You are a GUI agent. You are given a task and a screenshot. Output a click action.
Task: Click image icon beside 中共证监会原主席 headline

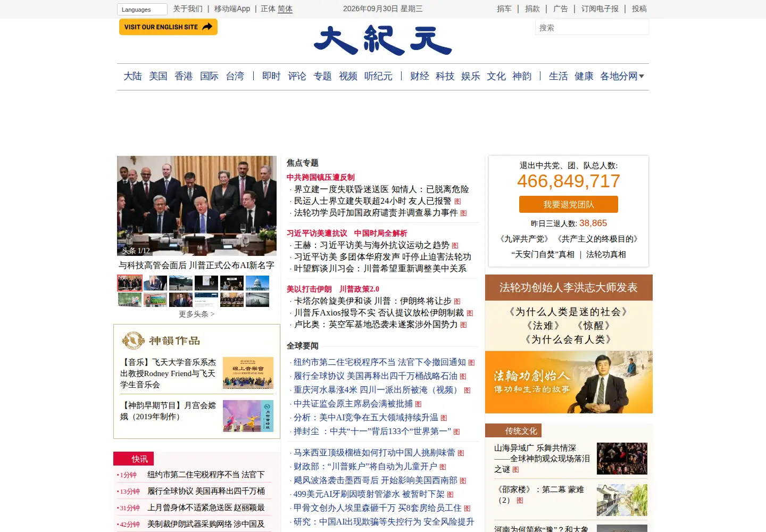pyautogui.click(x=418, y=404)
